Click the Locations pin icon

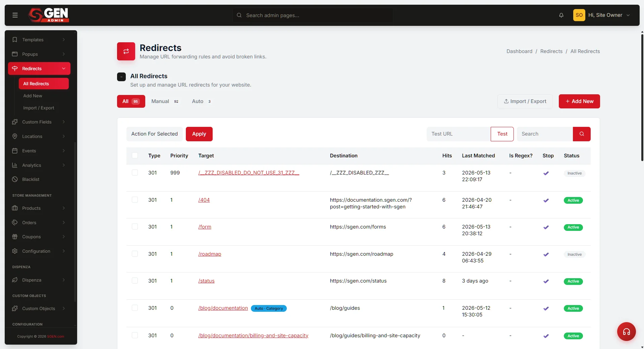pyautogui.click(x=15, y=136)
